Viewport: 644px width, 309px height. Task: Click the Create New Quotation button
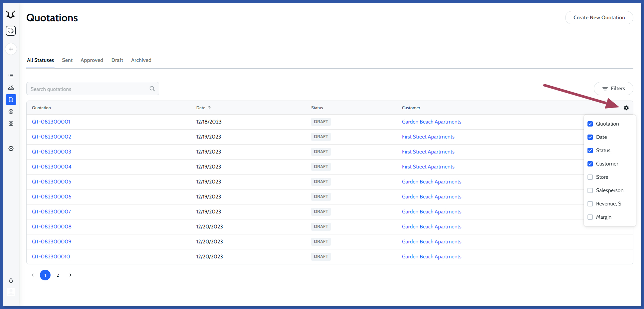[599, 18]
